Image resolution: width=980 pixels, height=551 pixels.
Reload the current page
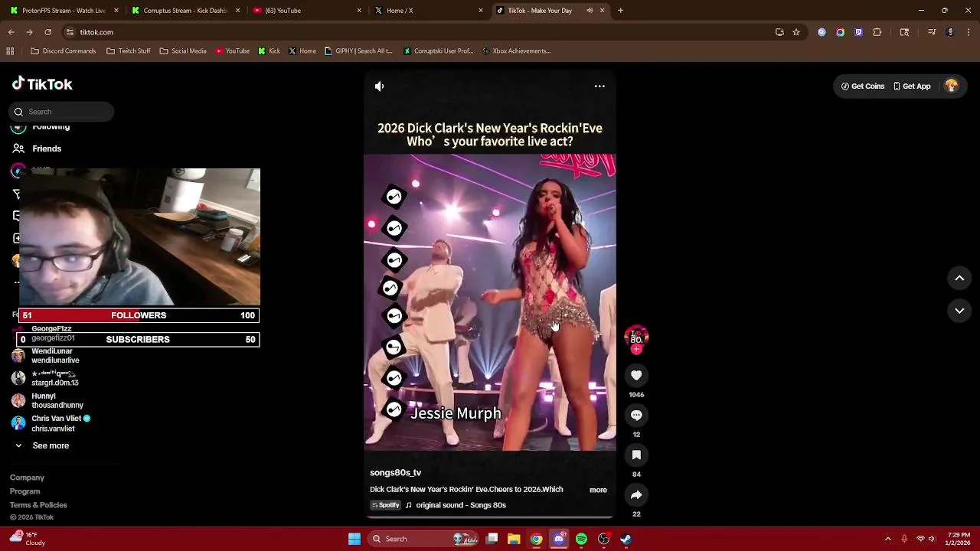(x=47, y=32)
